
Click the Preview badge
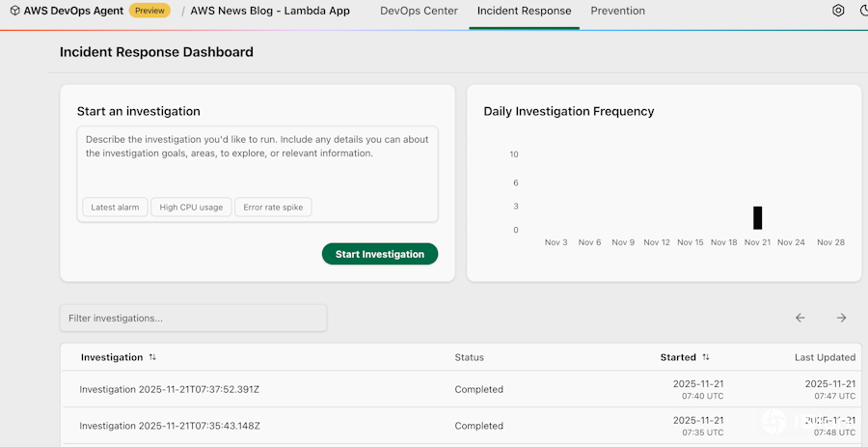(149, 11)
